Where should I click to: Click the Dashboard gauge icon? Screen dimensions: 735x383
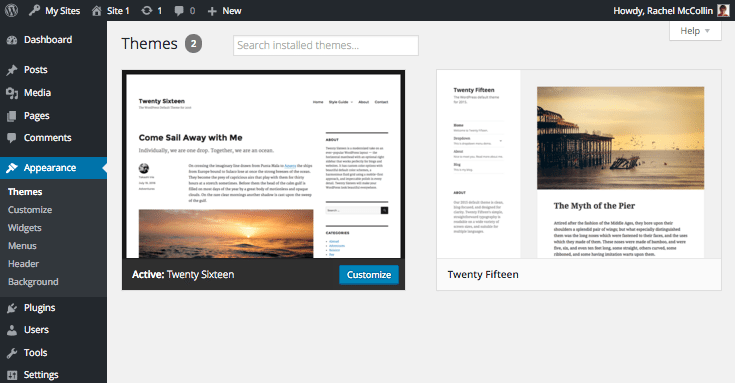click(x=12, y=40)
